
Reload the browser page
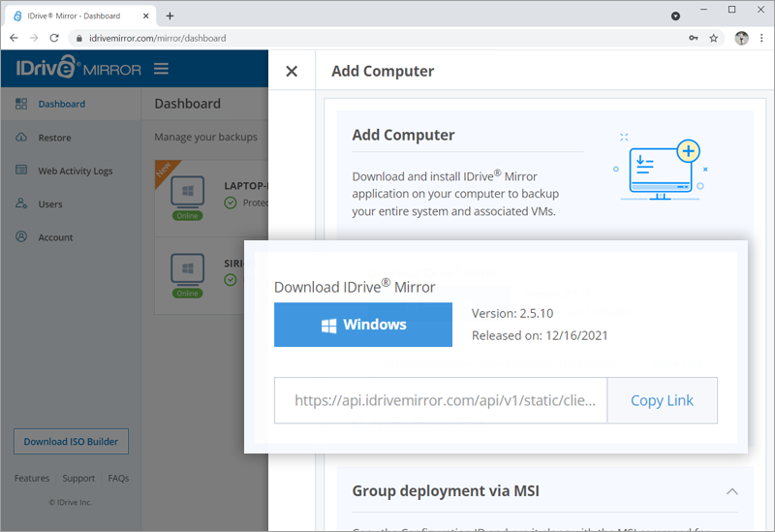54,38
